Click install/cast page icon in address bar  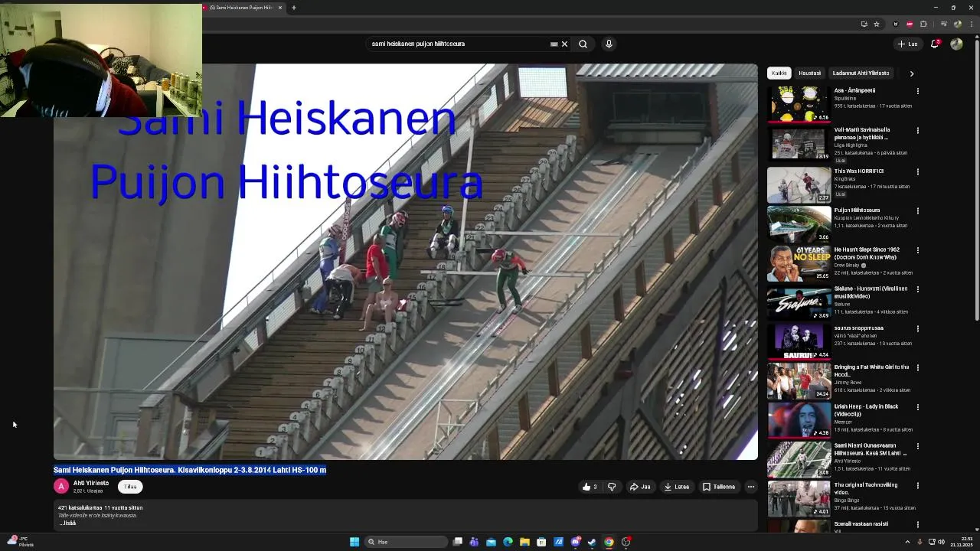864,24
